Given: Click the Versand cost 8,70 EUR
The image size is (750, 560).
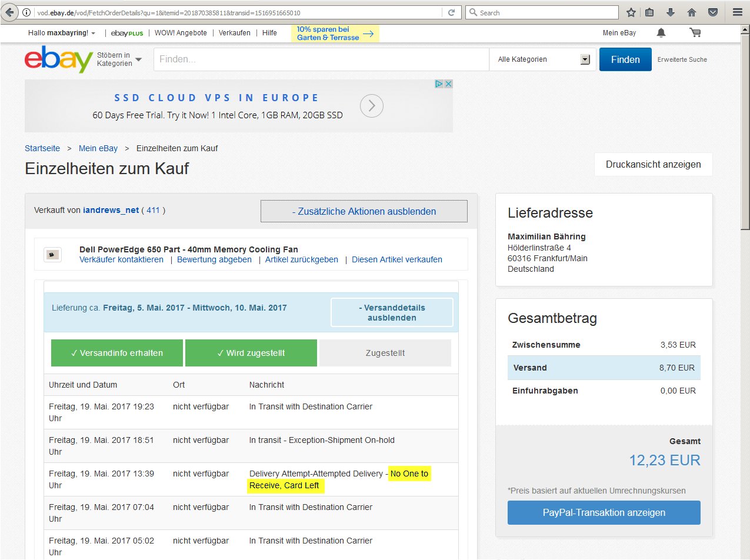Looking at the screenshot, I should 678,368.
